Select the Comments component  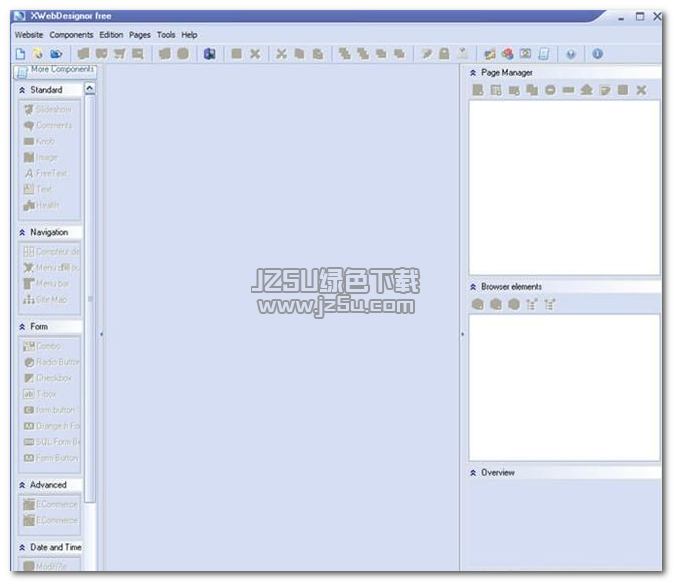pos(48,126)
